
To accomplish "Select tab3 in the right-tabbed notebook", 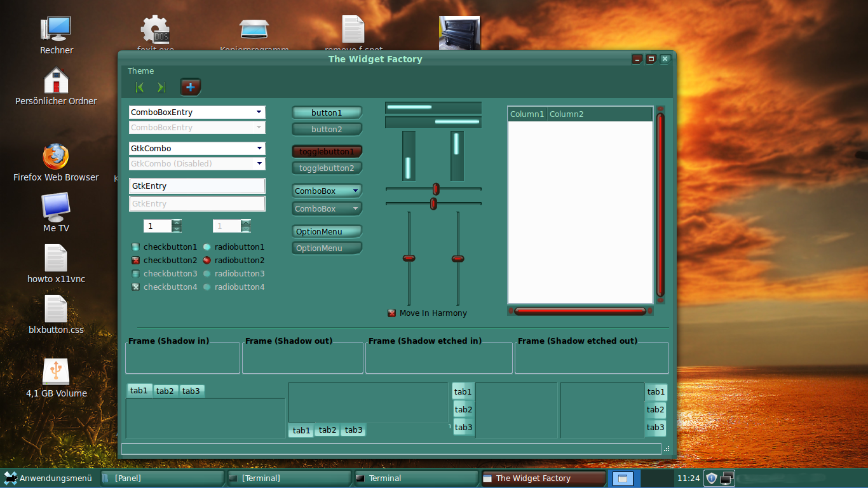I will tap(656, 427).
